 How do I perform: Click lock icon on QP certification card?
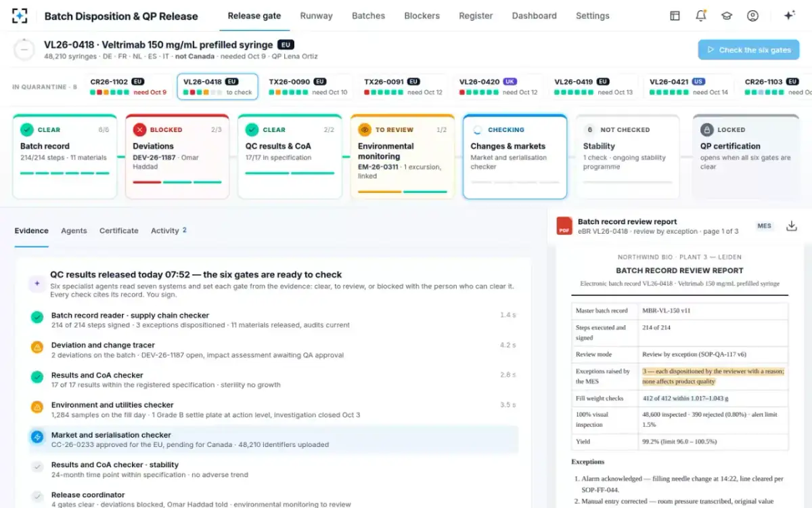[707, 129]
